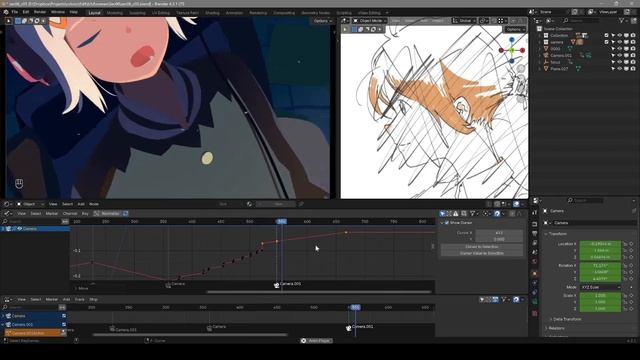Click the outliner search field
Screen dimensions: 640x360
click(x=582, y=20)
